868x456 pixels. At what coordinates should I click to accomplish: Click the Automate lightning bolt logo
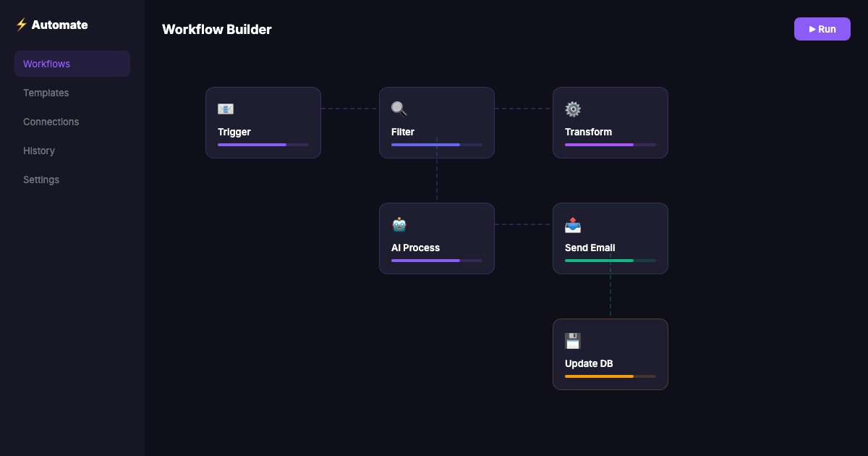(x=21, y=24)
